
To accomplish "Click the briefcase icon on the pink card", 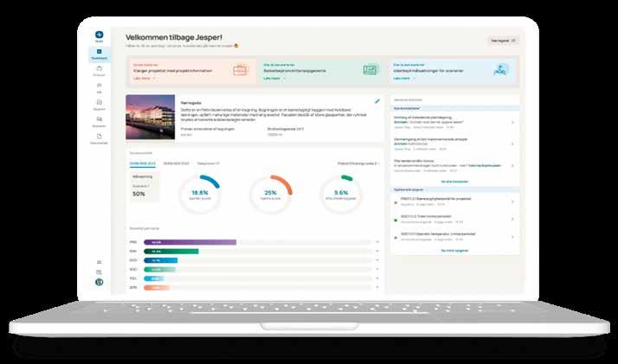I will click(240, 70).
